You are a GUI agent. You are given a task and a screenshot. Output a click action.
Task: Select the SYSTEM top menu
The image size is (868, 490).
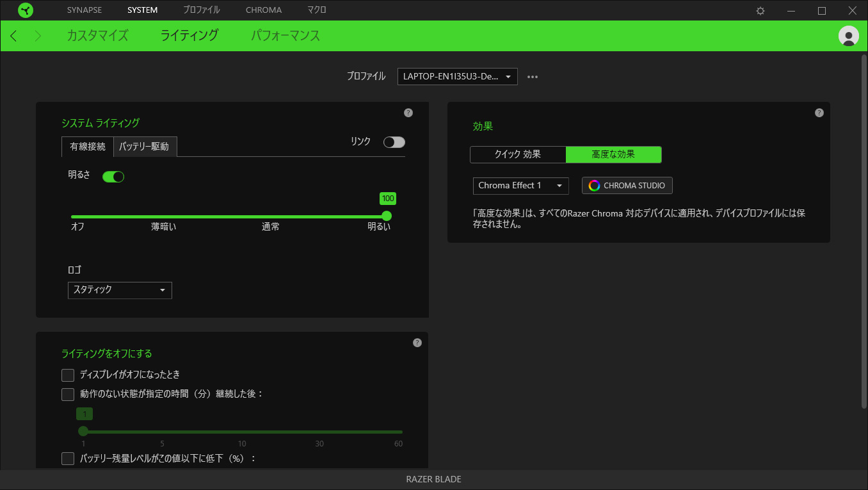point(143,10)
